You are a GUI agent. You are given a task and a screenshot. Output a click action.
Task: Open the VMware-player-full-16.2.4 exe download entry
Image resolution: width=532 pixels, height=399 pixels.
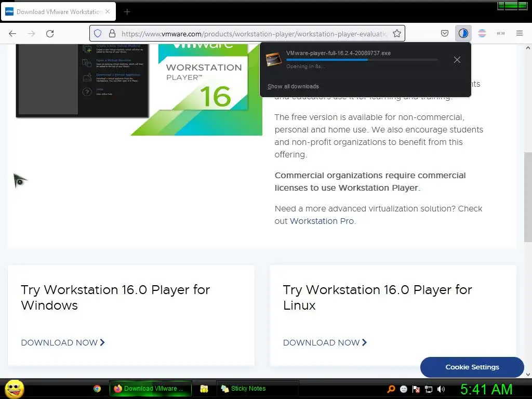tap(353, 60)
